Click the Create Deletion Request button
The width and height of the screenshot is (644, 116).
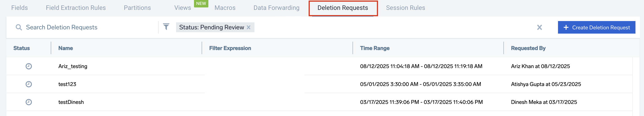pos(596,28)
